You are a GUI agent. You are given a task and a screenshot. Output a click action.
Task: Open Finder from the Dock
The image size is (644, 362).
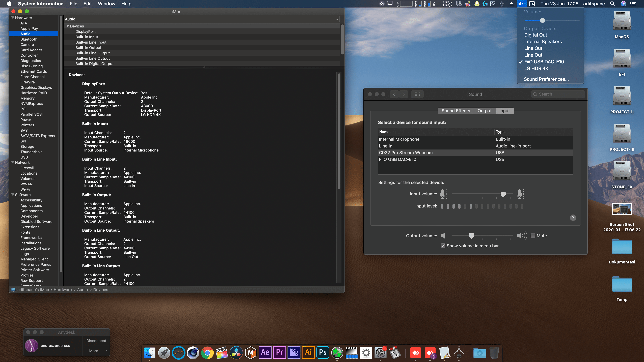click(x=150, y=352)
